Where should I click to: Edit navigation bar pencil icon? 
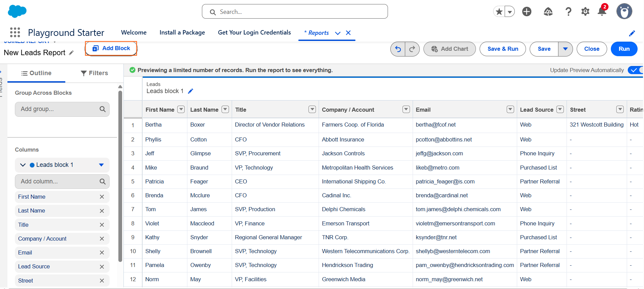(x=632, y=33)
